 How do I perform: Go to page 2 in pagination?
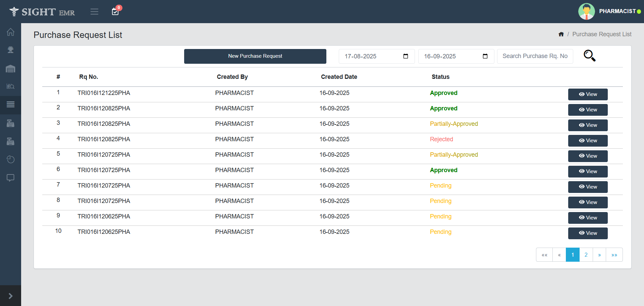[x=586, y=255]
